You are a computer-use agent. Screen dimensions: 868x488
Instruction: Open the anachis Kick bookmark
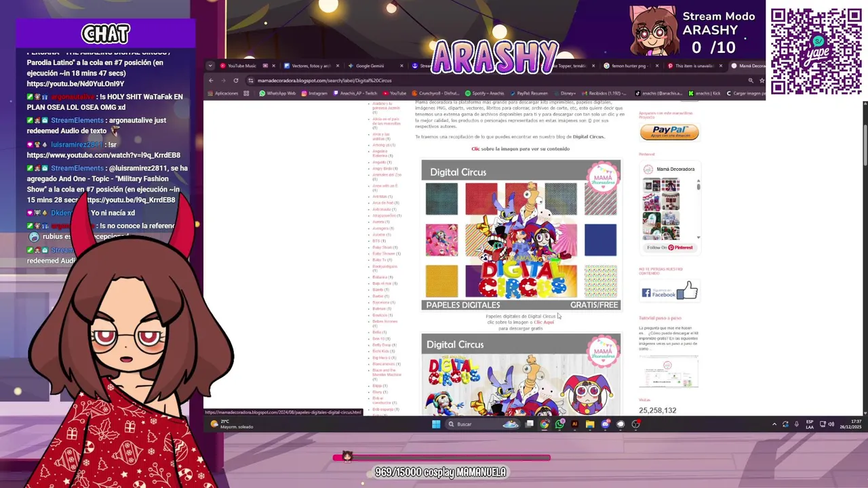tap(705, 94)
